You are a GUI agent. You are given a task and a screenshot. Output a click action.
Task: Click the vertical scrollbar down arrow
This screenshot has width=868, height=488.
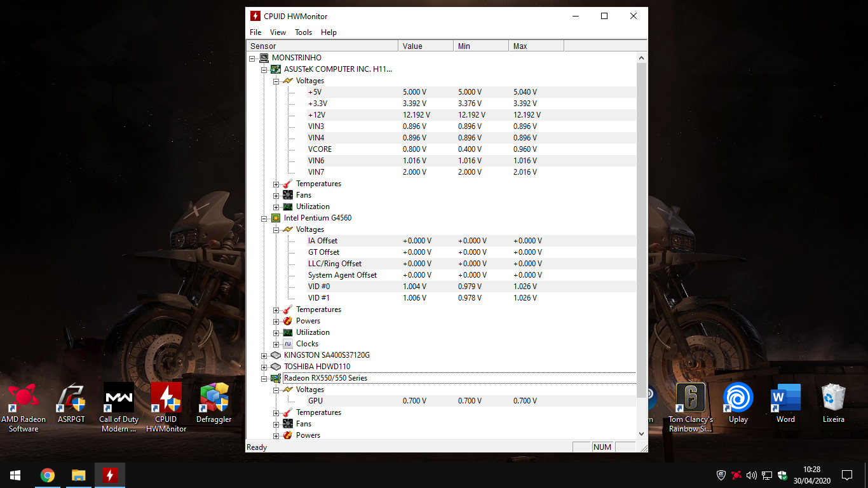click(641, 433)
